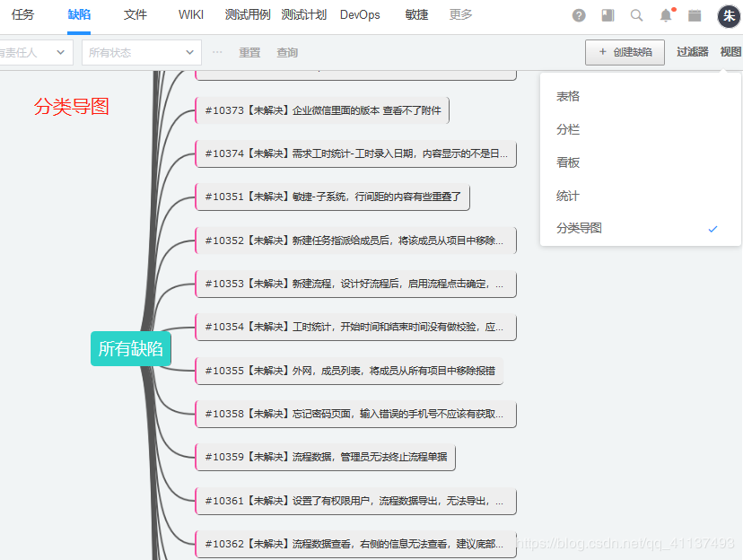
Task: Click the calendar icon in top bar
Action: click(x=694, y=14)
